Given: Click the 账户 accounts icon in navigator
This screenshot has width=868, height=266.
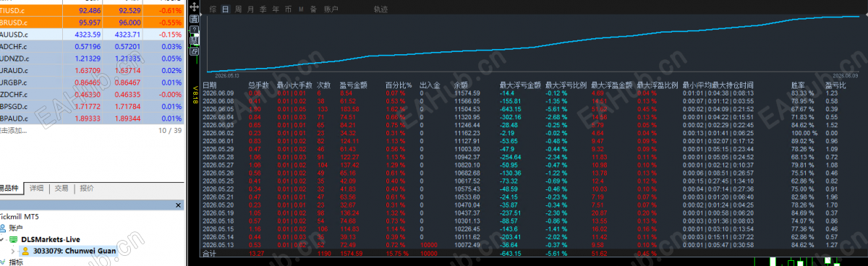Looking at the screenshot, I should point(3,228).
